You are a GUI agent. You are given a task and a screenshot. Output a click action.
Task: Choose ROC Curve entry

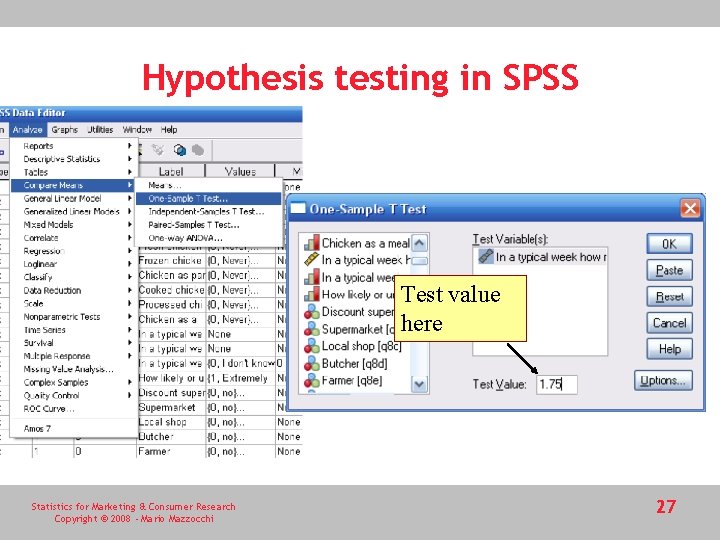point(73,409)
